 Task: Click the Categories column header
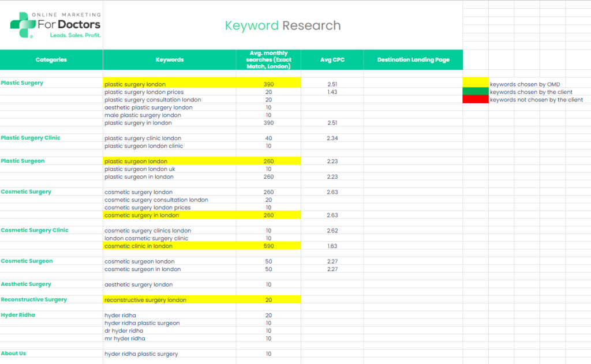(x=51, y=59)
